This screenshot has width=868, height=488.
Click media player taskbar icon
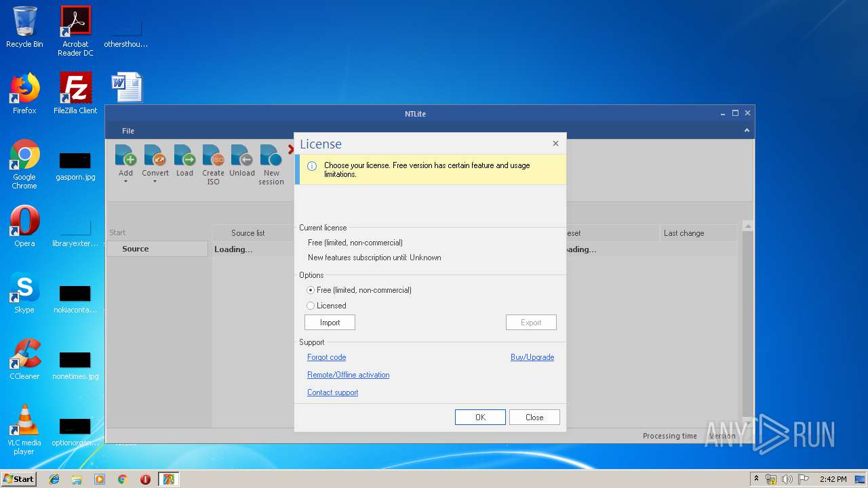pyautogui.click(x=100, y=479)
